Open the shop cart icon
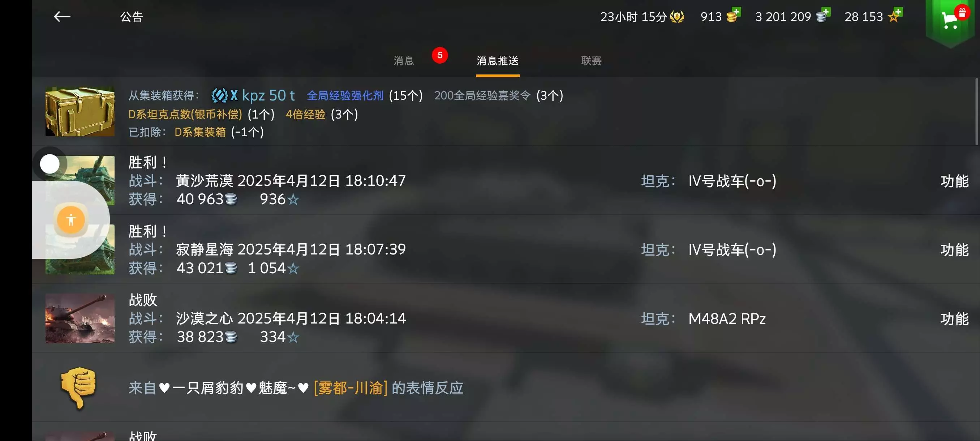Image resolution: width=980 pixels, height=441 pixels. tap(950, 20)
